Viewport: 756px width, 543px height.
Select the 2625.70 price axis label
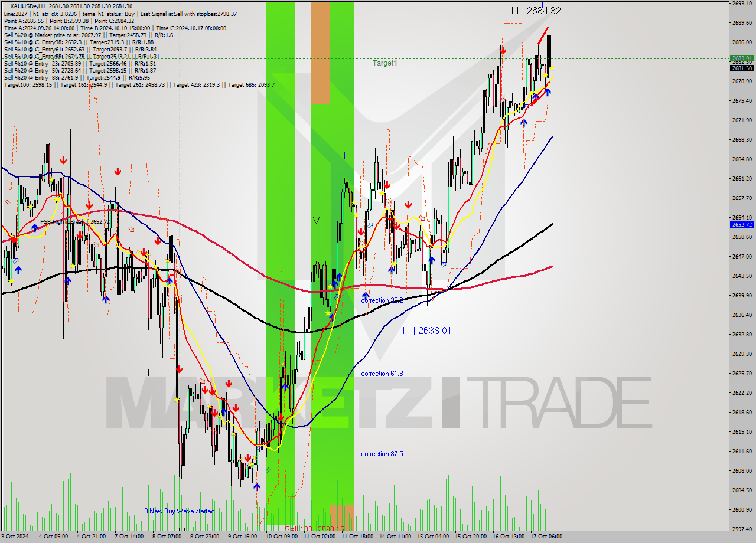click(742, 373)
